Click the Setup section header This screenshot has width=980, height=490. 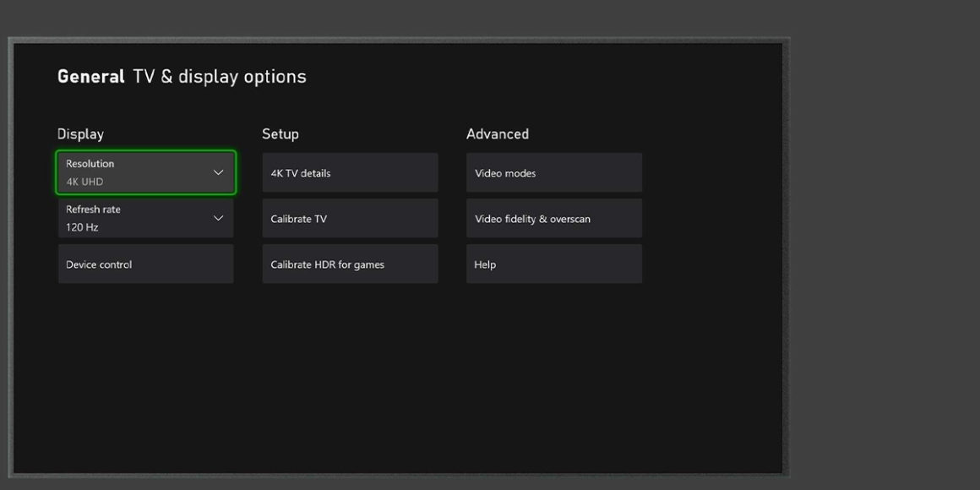point(280,133)
